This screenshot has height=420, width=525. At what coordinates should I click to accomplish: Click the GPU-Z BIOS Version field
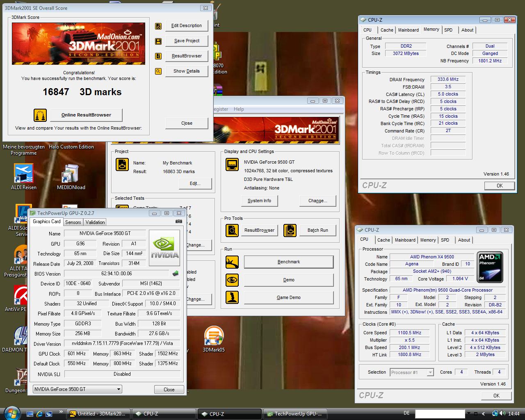(116, 273)
